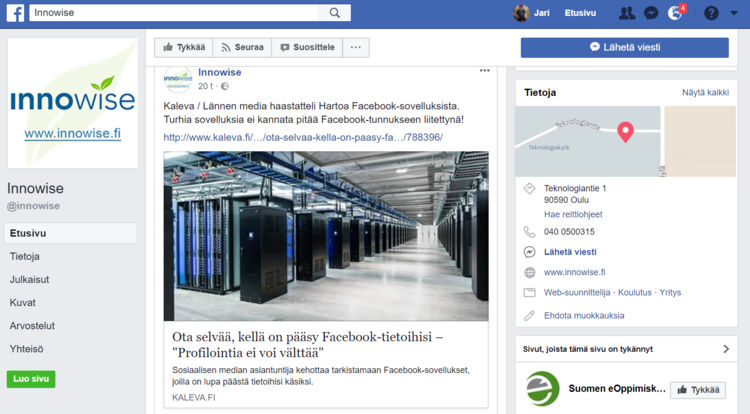Click Jari's profile avatar picture
The image size is (750, 414).
[x=521, y=13]
